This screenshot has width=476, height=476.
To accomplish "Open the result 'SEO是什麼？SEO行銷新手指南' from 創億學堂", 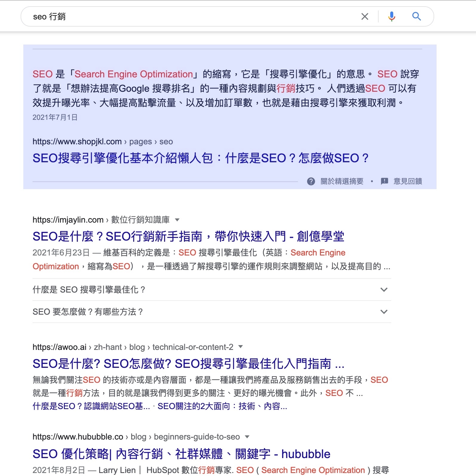I will (x=189, y=236).
